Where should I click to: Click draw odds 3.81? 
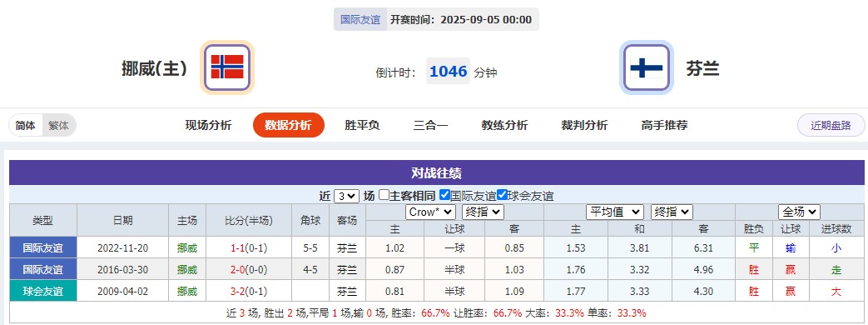click(x=639, y=247)
